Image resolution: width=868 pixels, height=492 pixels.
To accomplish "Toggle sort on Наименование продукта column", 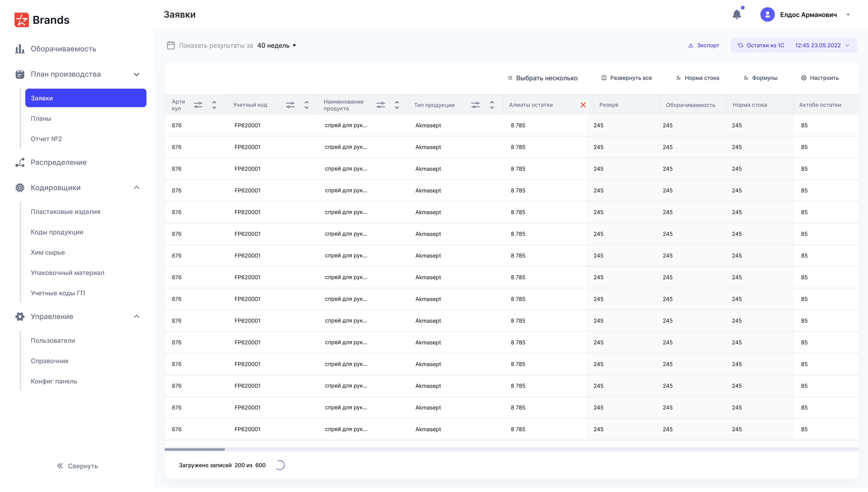I will (x=397, y=105).
